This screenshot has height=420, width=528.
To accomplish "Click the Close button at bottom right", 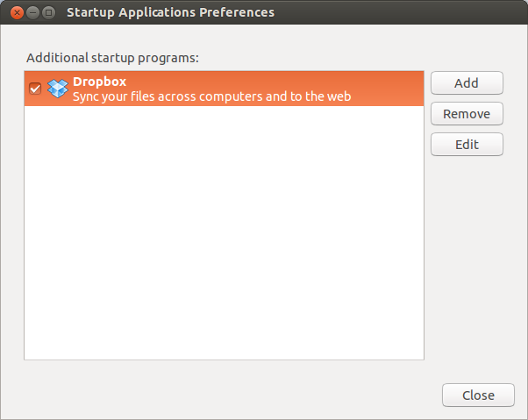I will [x=478, y=395].
